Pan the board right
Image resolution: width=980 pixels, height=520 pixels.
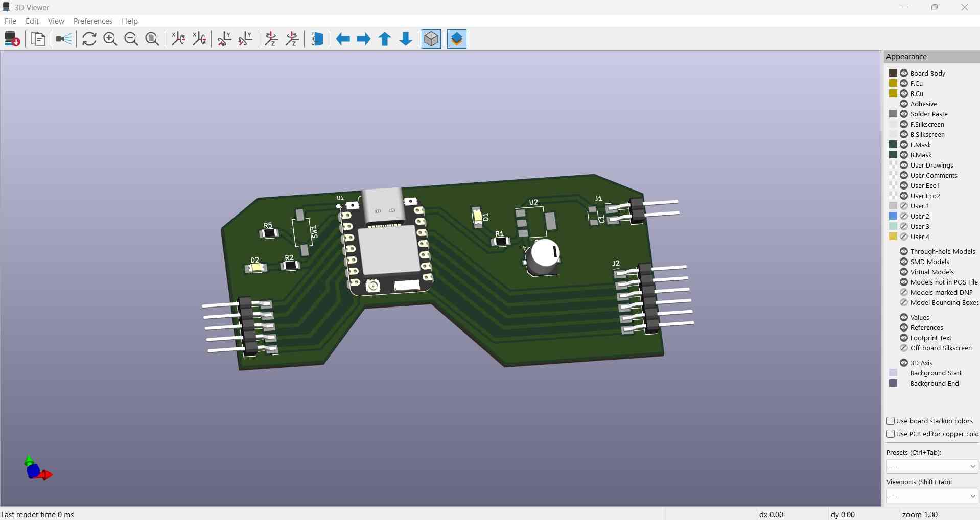[x=364, y=39]
